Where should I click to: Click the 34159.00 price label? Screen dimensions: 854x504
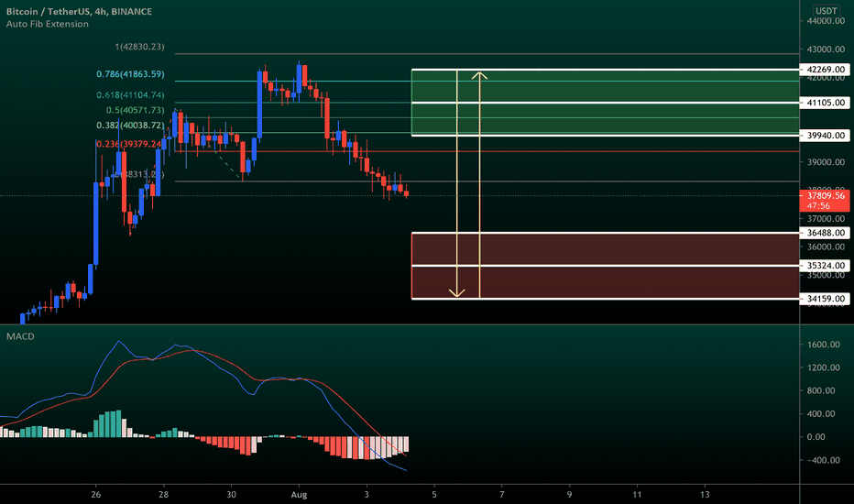coord(825,299)
